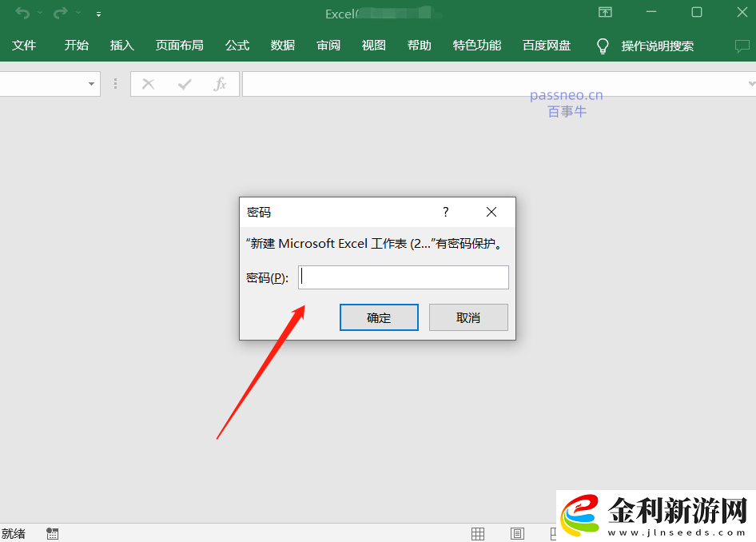The height and width of the screenshot is (542, 756).
Task: Click the Ribbon Display Options icon
Action: (x=605, y=12)
